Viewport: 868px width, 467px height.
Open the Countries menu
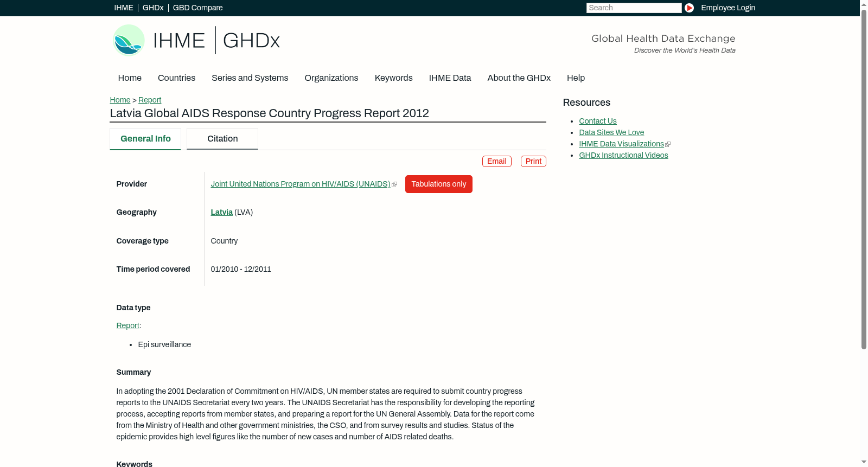(x=176, y=78)
